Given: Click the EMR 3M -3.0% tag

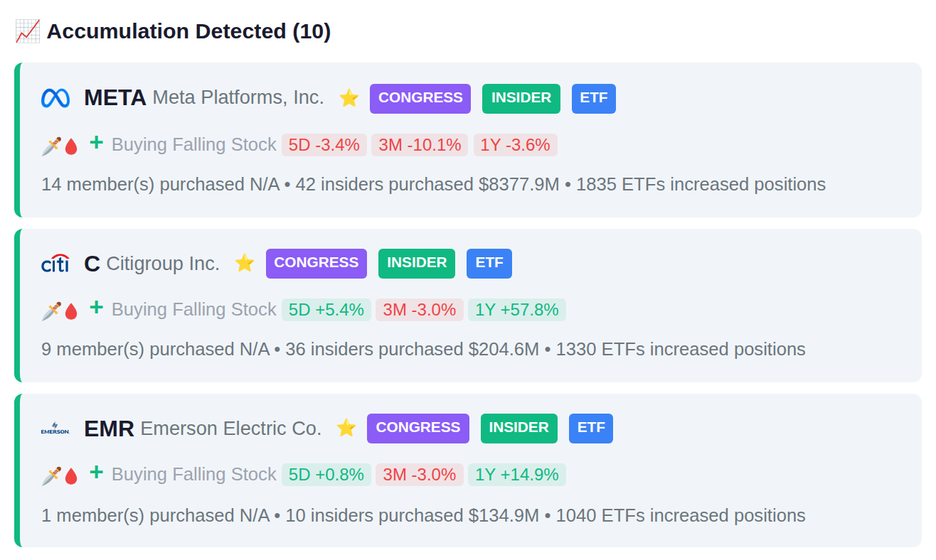Looking at the screenshot, I should coord(420,475).
